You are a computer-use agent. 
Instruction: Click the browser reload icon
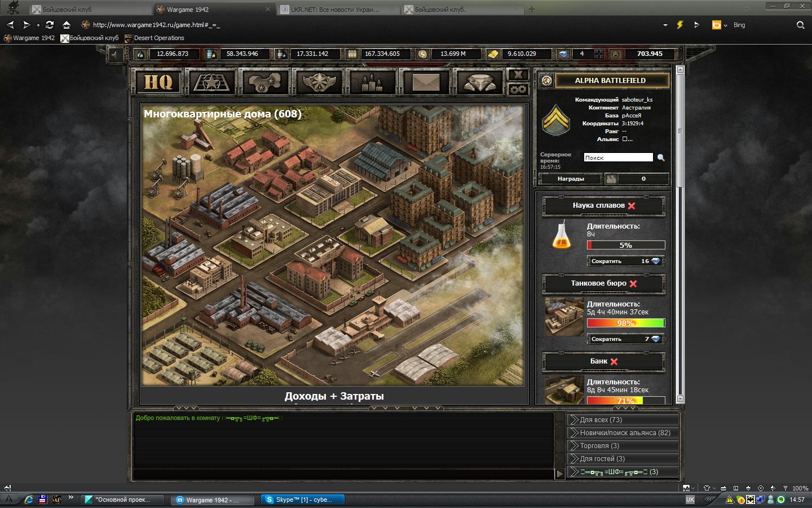50,25
